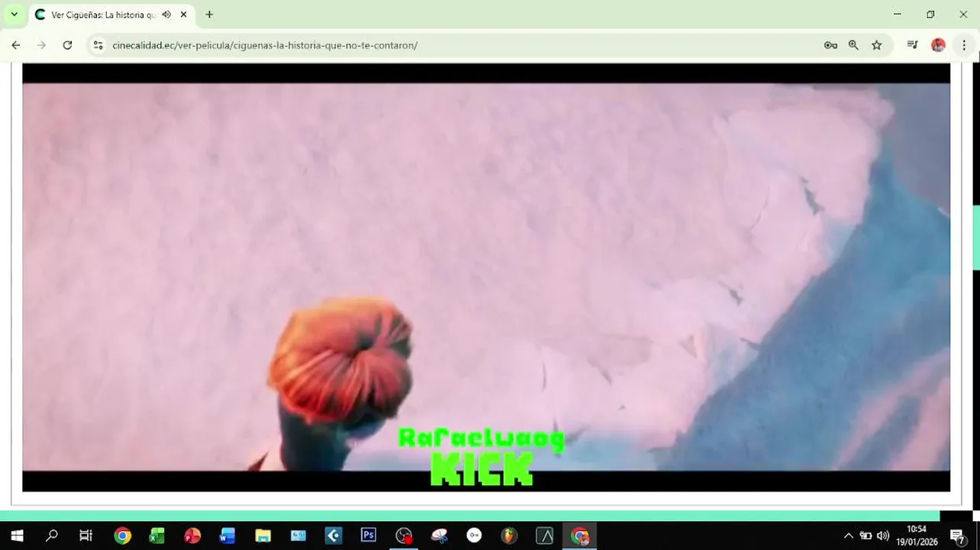This screenshot has width=980, height=550.
Task: Open the screen recorder taskbar icon
Action: pyautogui.click(x=404, y=535)
